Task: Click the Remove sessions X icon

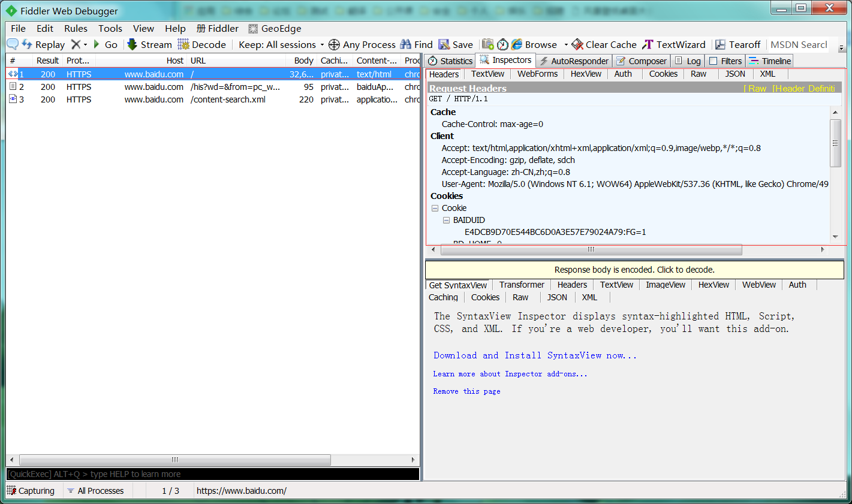Action: [x=76, y=44]
